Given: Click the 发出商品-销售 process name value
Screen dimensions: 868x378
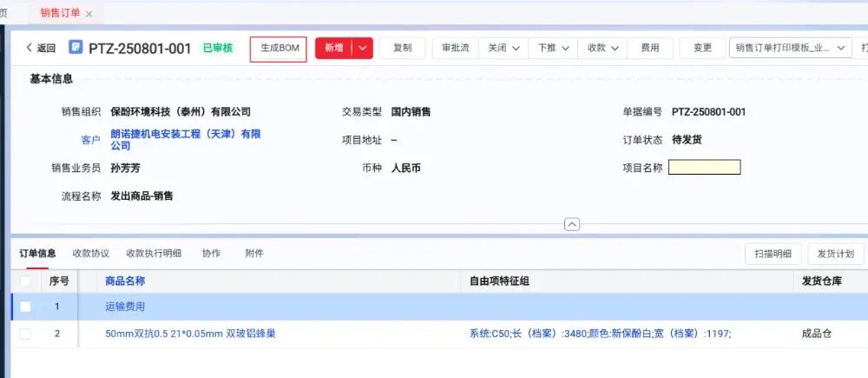Looking at the screenshot, I should pos(141,196).
